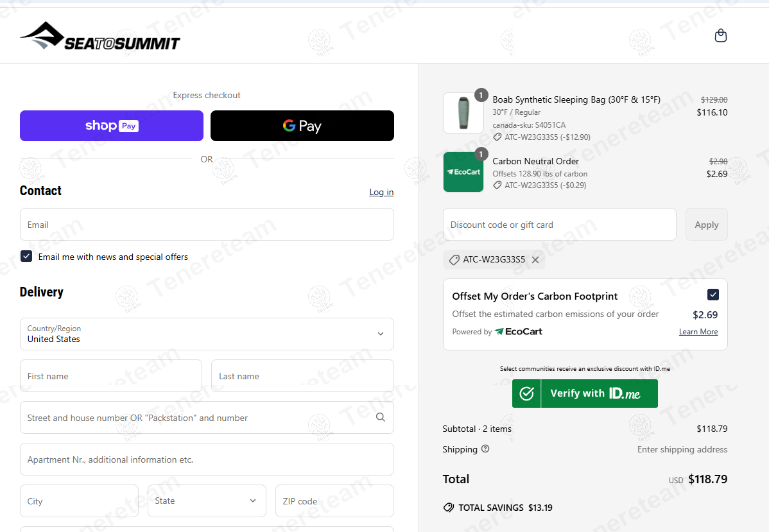
Task: Focus the Discount code or gift card field
Action: point(560,225)
